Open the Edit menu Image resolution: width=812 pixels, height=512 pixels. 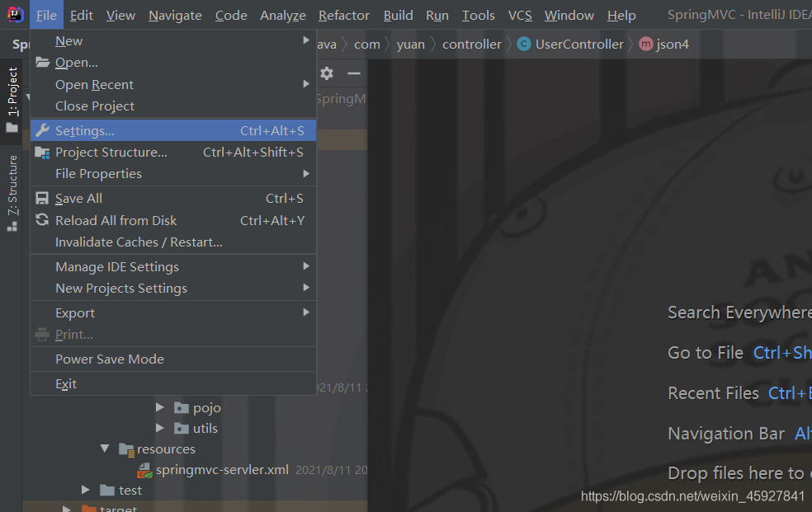click(82, 16)
